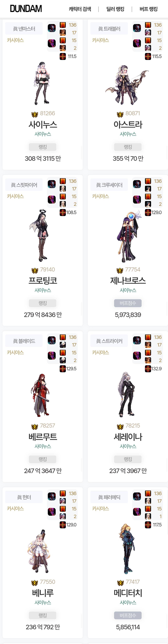Click the top buff icon on 헌터 card

click(52, 496)
